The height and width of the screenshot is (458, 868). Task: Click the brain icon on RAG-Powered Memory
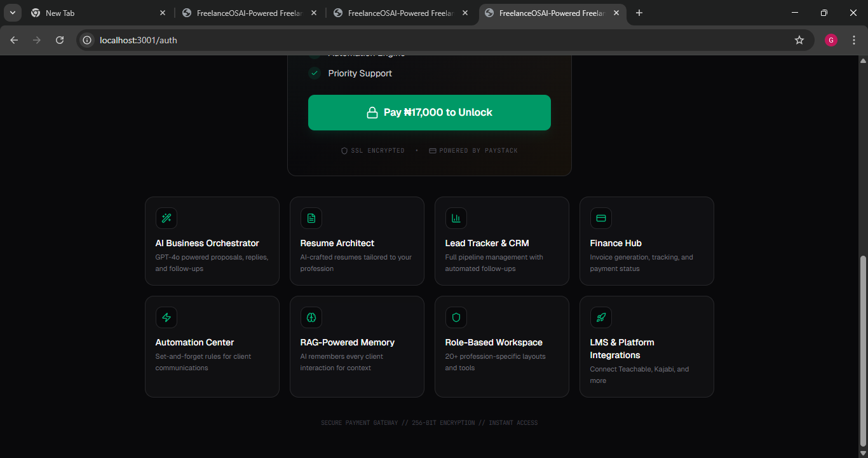[311, 317]
